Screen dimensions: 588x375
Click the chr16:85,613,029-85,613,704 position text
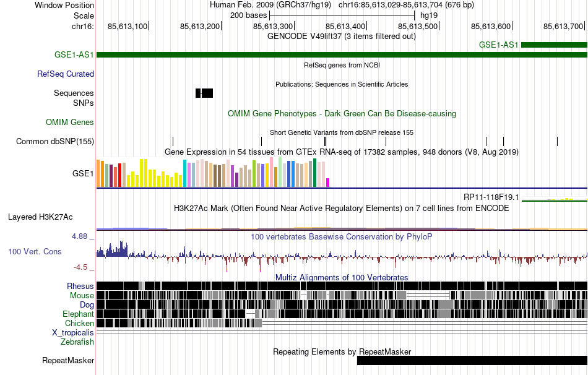pyautogui.click(x=406, y=5)
